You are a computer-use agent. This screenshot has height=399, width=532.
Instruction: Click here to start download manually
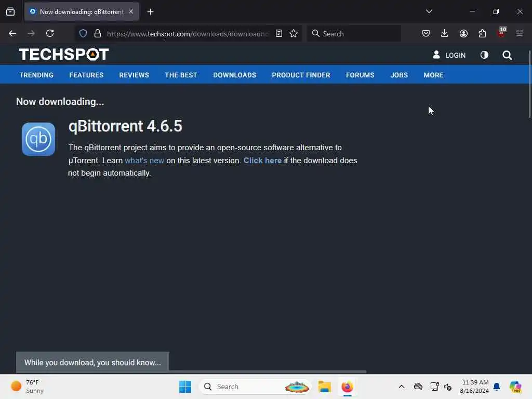pyautogui.click(x=262, y=161)
